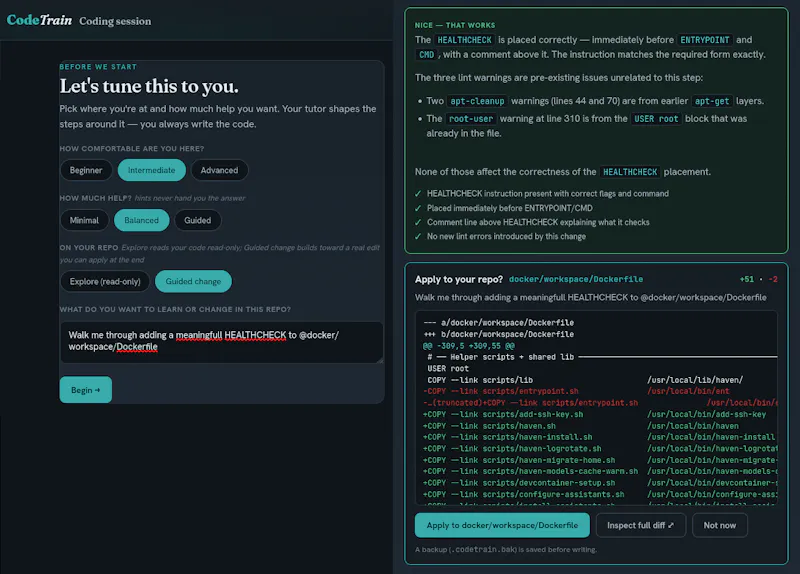Apply changes to docker/workspace/Dockerfile

point(502,525)
